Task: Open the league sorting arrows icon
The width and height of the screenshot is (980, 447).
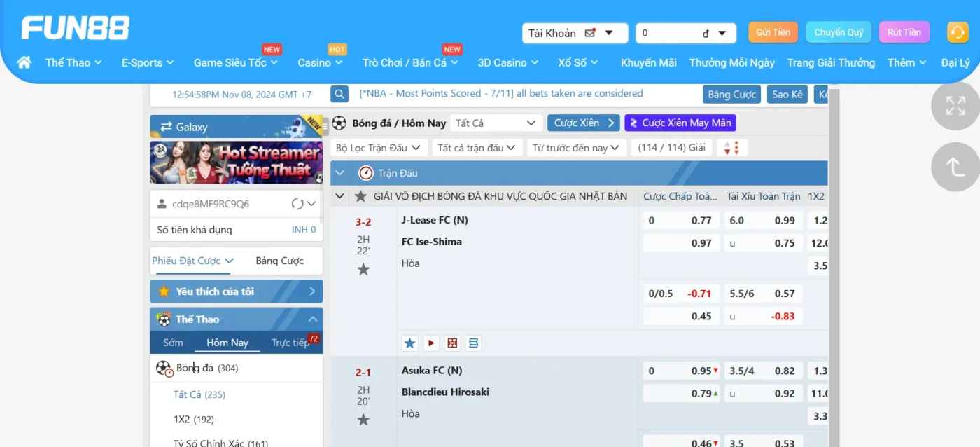Action: 731,147
